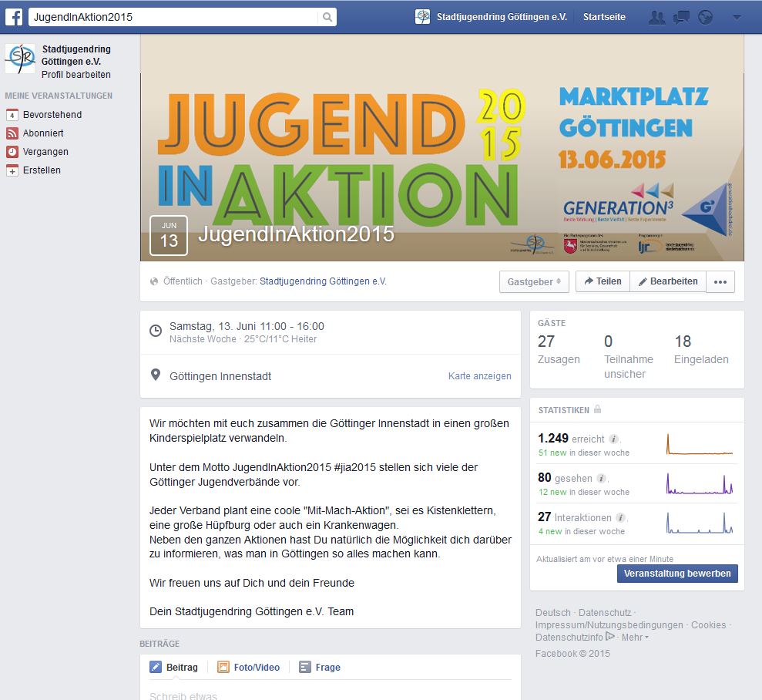Open notifications globe icon
This screenshot has width=762, height=700.
[x=705, y=18]
